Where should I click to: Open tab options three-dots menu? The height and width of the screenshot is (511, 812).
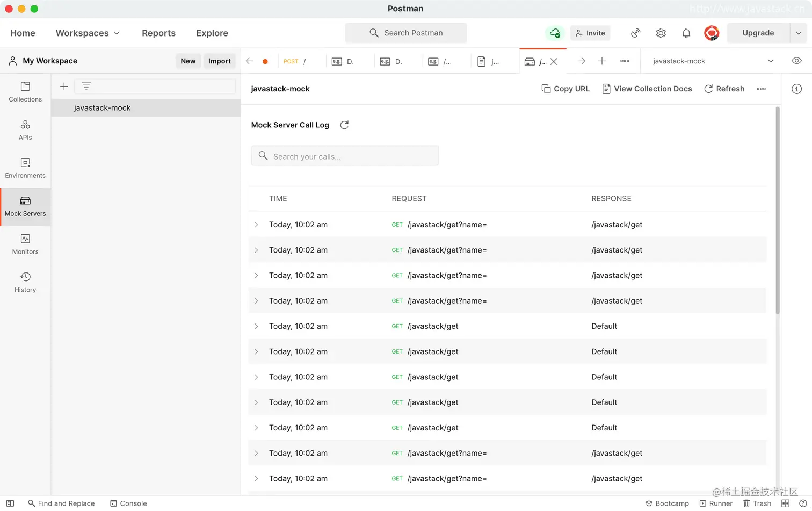625,61
